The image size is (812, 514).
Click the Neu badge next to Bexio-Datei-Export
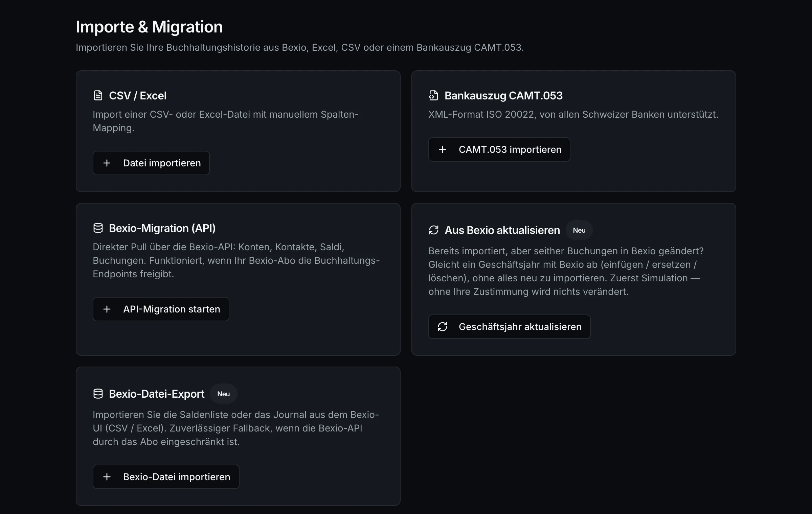[x=224, y=394]
